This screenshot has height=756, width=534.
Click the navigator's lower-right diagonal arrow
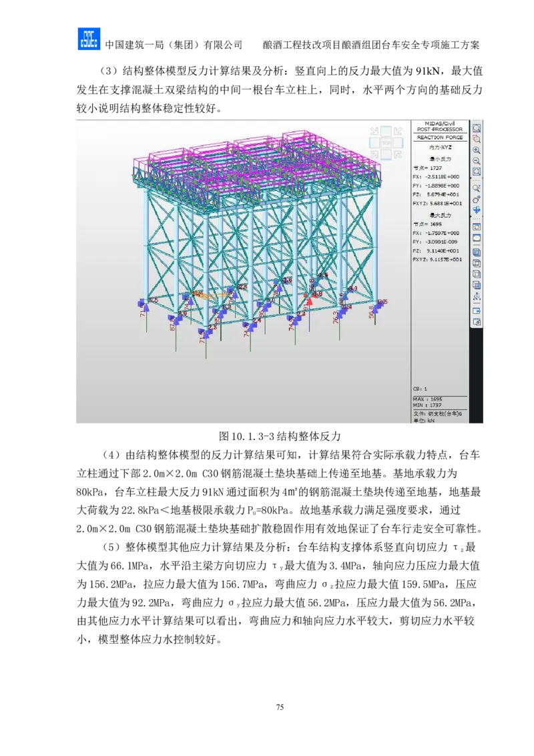pos(398,155)
